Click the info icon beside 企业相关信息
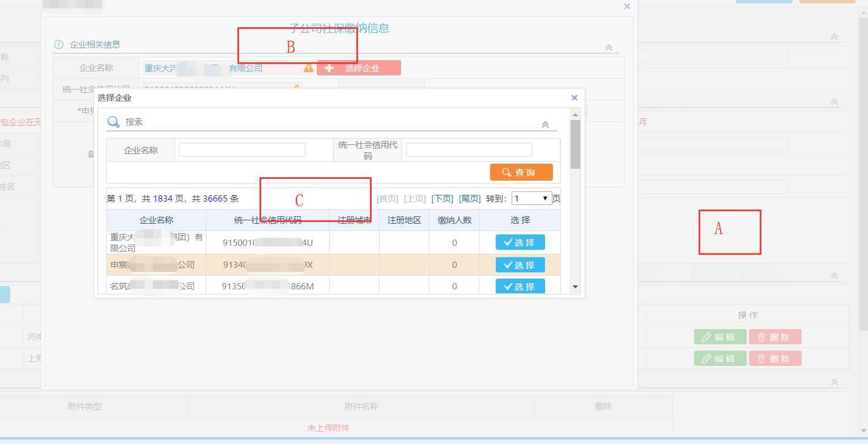868x444 pixels. 58,44
